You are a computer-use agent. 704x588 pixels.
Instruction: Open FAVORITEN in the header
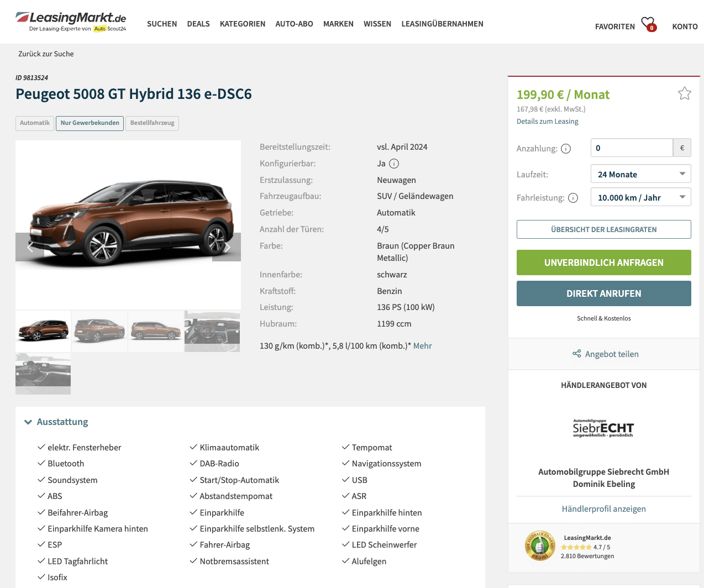(x=615, y=27)
